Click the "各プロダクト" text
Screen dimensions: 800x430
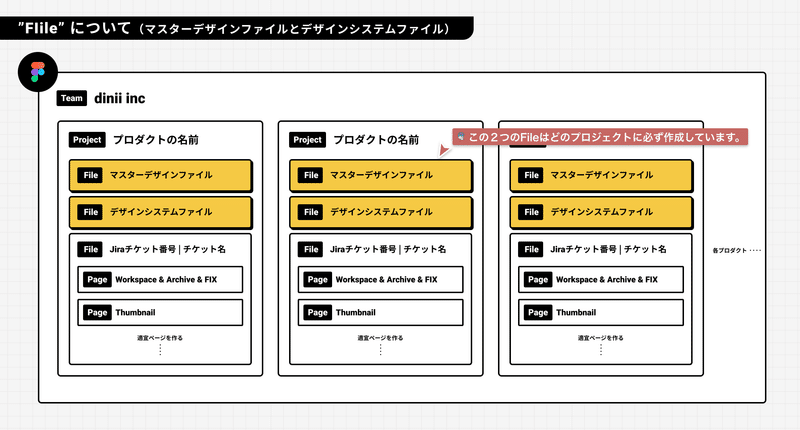(729, 250)
